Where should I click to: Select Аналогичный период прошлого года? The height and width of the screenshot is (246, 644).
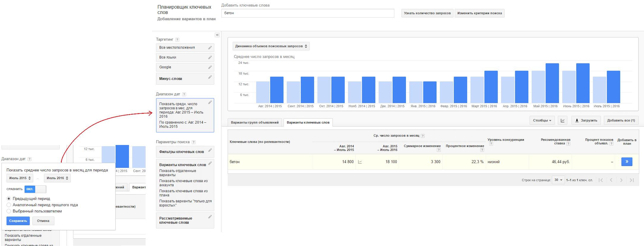9,205
